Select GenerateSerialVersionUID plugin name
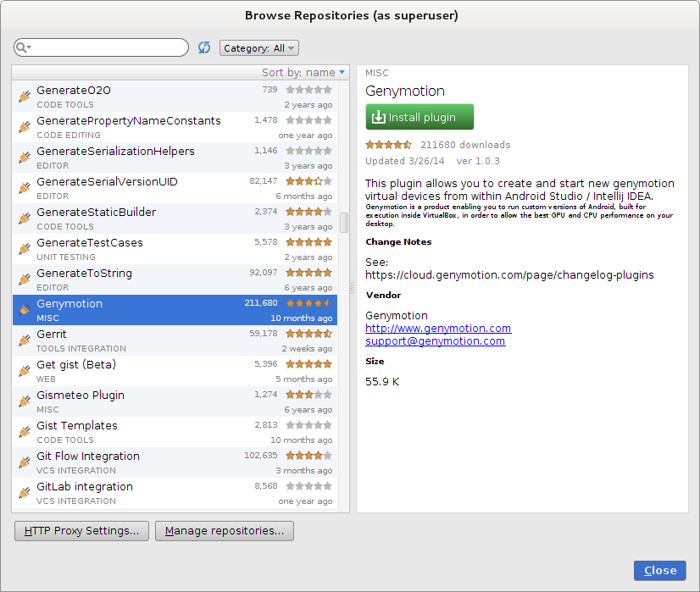This screenshot has width=700, height=592. pos(107,181)
